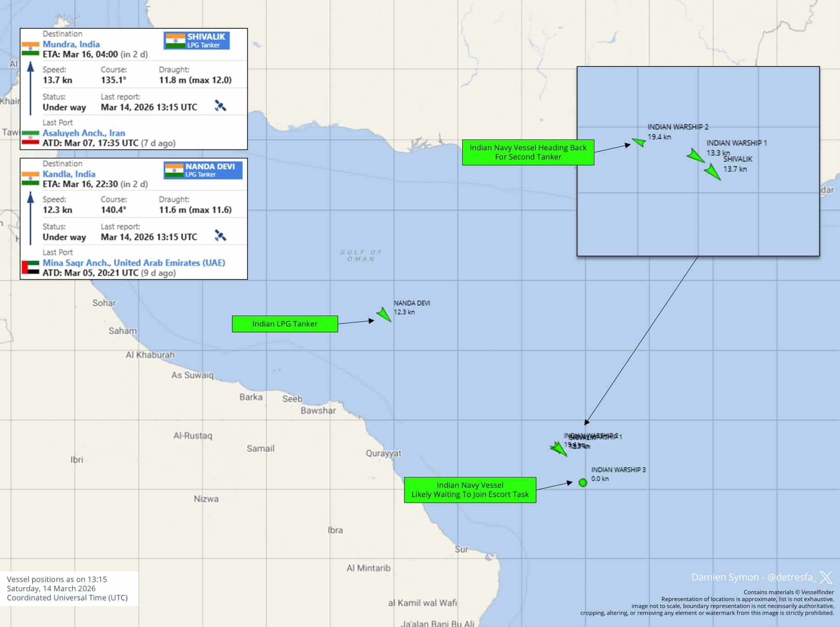Image resolution: width=840 pixels, height=627 pixels.
Task: Click the satellite icon in the Nanda Devi panel
Action: click(220, 236)
